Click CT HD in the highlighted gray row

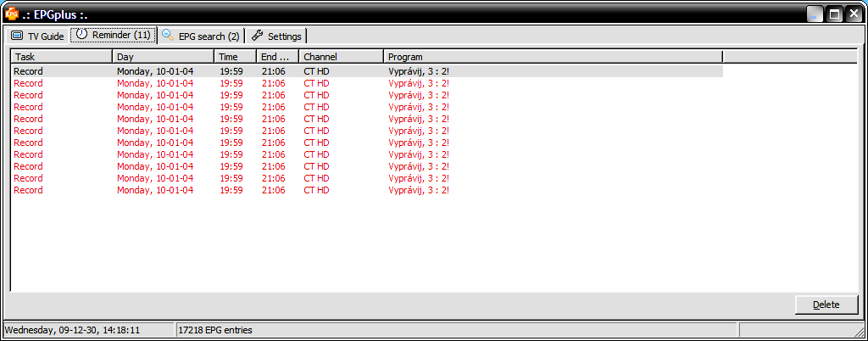316,71
